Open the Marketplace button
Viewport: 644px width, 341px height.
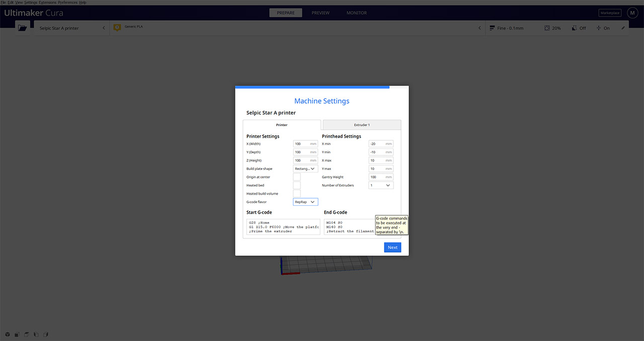610,13
